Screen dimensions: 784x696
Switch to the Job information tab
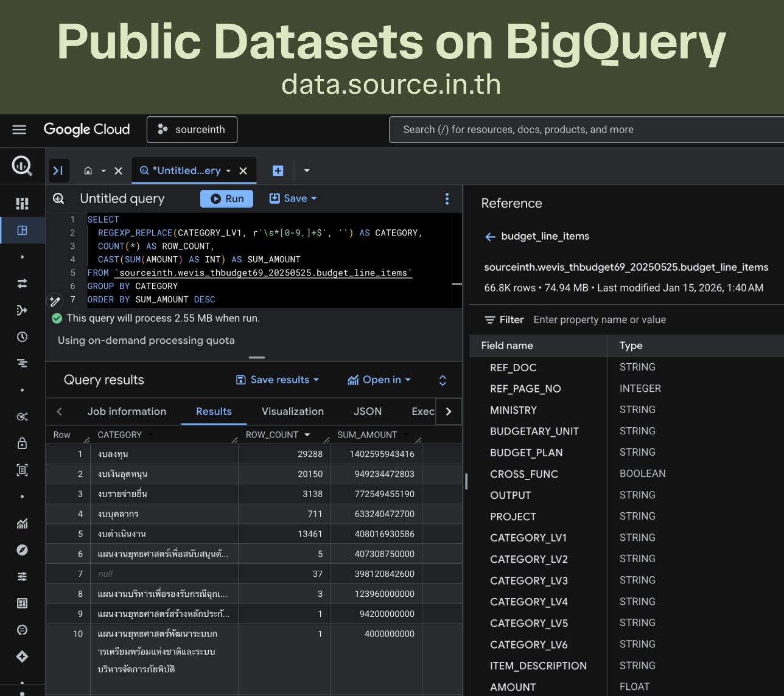pos(127,411)
